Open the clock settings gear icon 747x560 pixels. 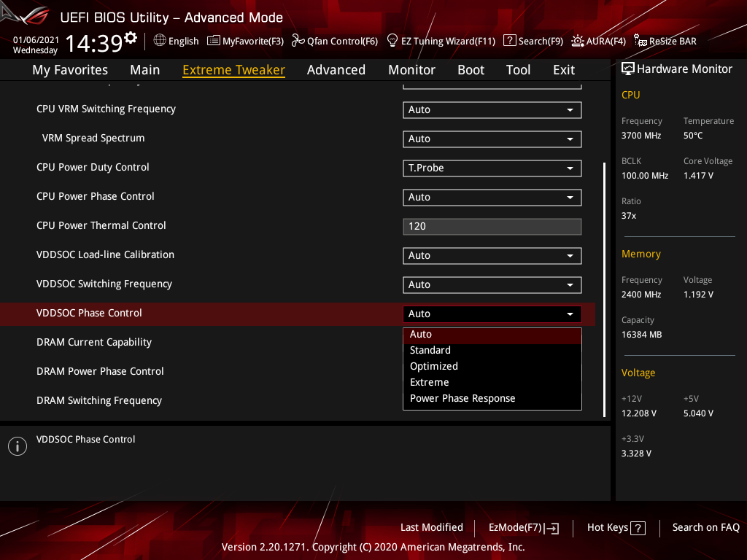pos(131,37)
